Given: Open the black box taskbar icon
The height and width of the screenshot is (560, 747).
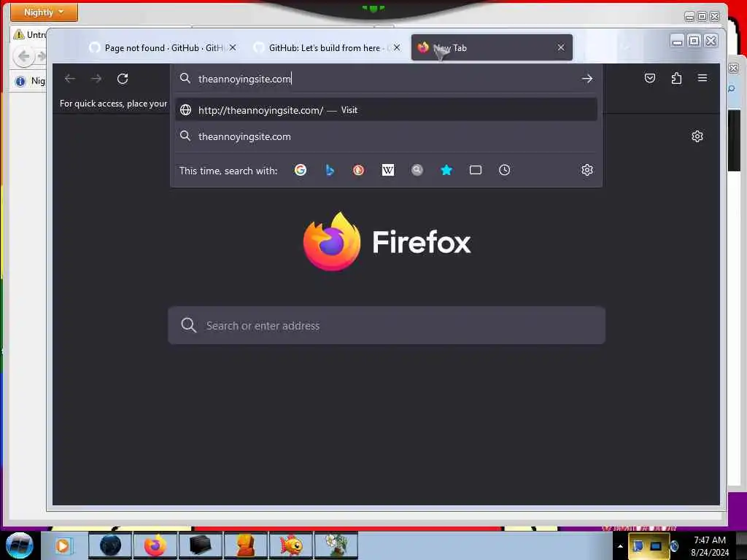Looking at the screenshot, I should coord(200,545).
